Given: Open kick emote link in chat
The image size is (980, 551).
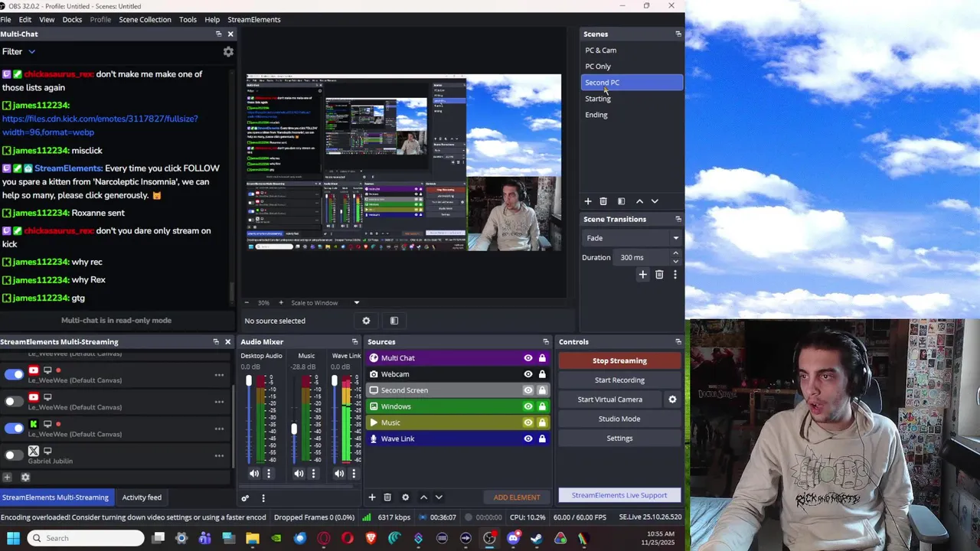Looking at the screenshot, I should click(x=100, y=126).
